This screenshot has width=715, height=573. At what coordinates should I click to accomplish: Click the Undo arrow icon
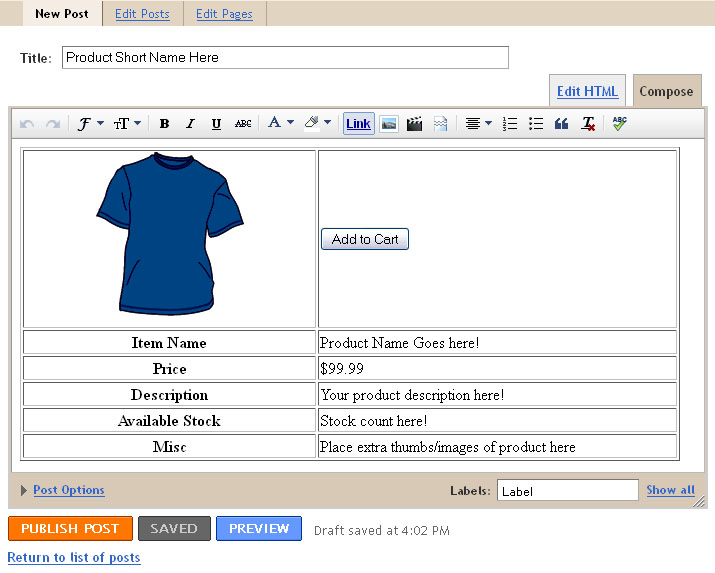(x=27, y=124)
